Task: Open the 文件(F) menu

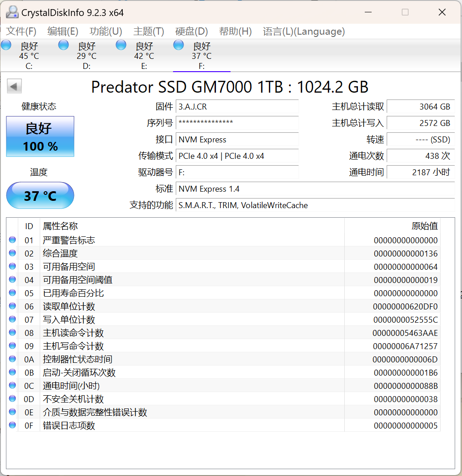Action: coord(21,31)
